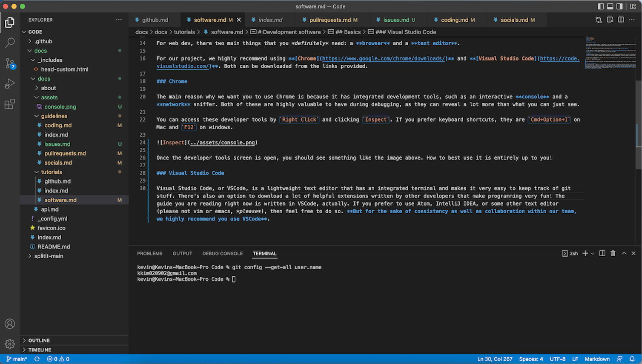
Task: Open the Run and Debug view
Action: pyautogui.click(x=9, y=83)
